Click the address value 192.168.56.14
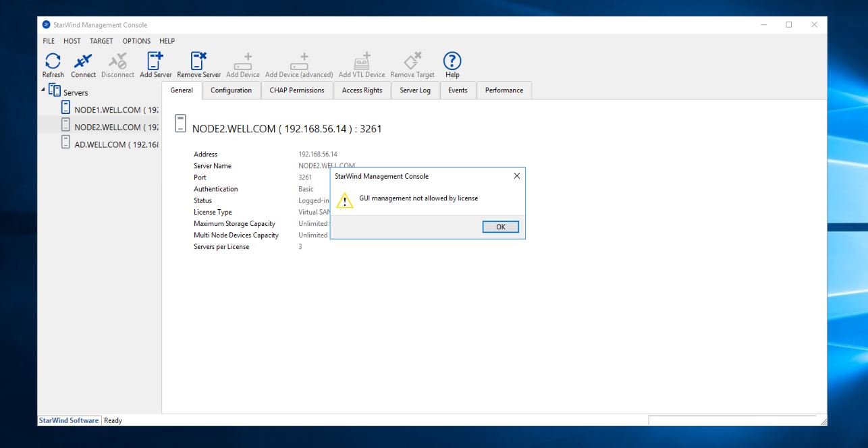Viewport: 868px width, 448px height. 318,155
